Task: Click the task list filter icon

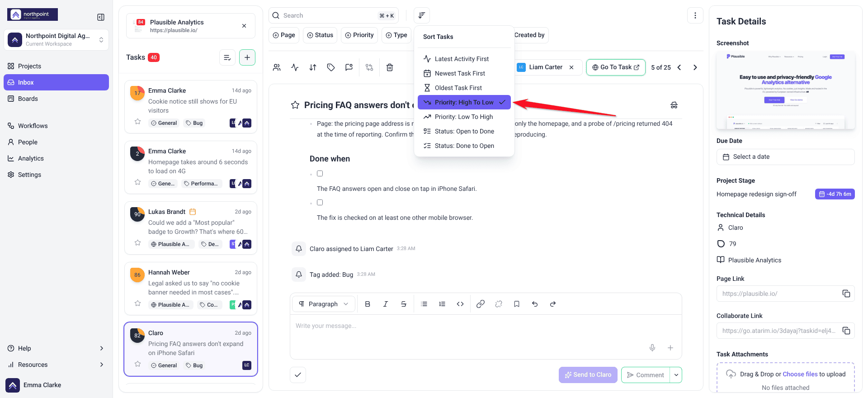Action: click(227, 57)
